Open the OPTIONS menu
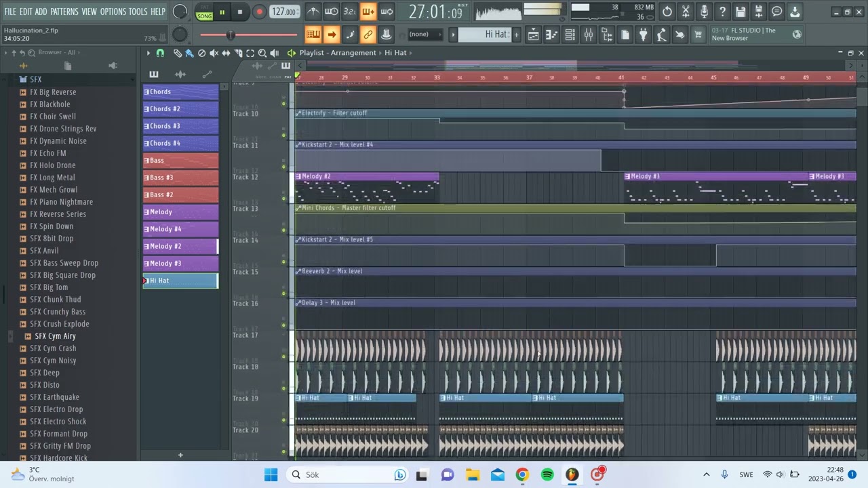Viewport: 868px width, 488px height. 113,12
